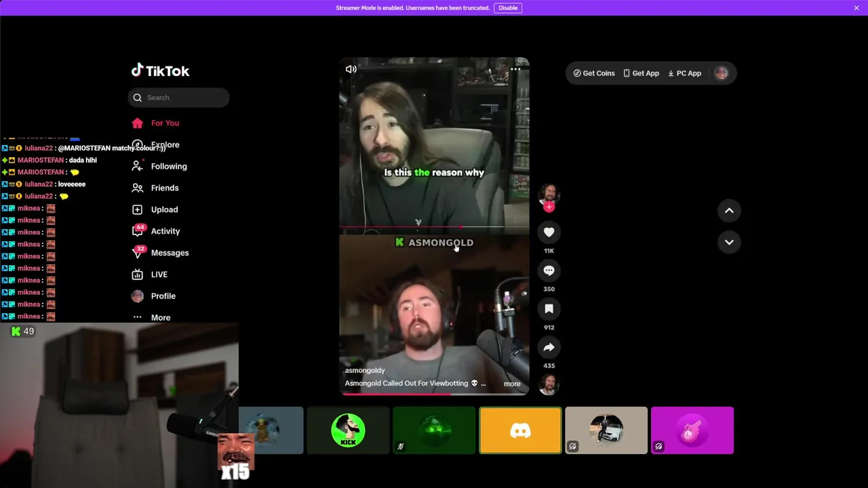
Task: Open your Profile page
Action: coord(163,296)
